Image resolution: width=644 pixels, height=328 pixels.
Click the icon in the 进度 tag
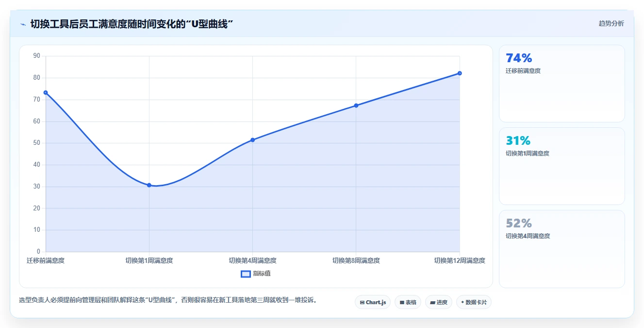(x=432, y=302)
